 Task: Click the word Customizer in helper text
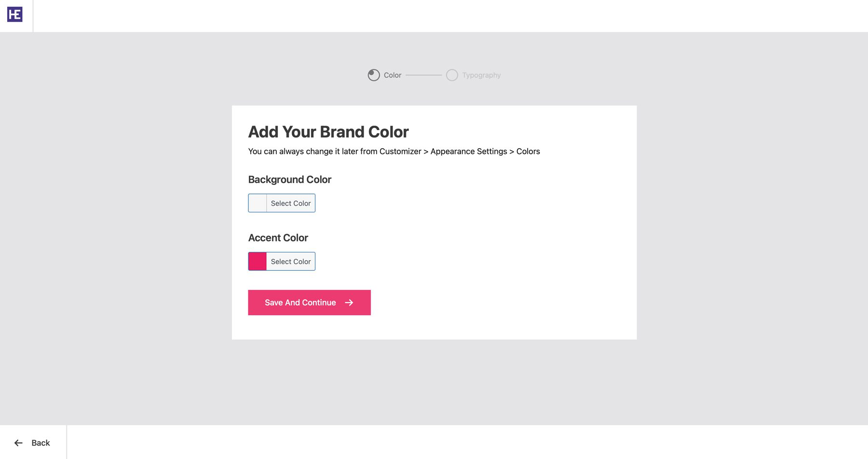click(400, 152)
